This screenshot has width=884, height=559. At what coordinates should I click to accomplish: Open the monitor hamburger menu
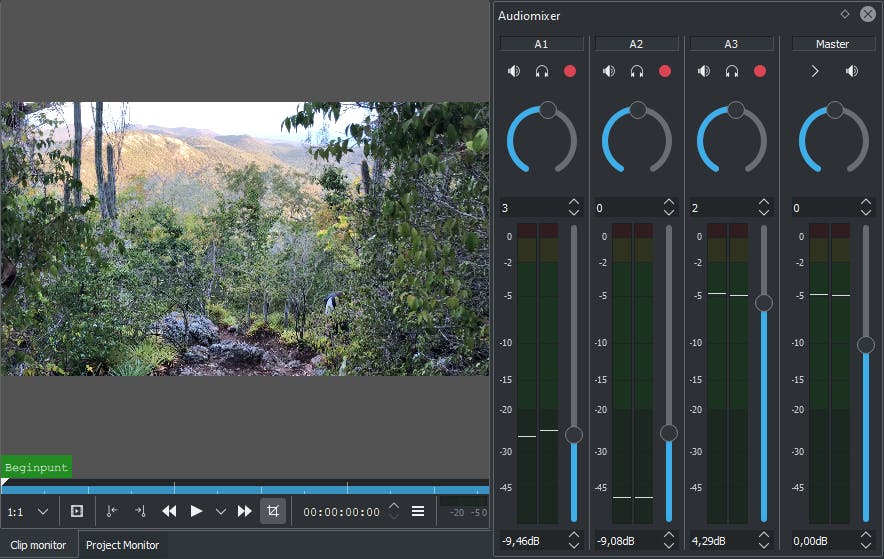point(418,511)
